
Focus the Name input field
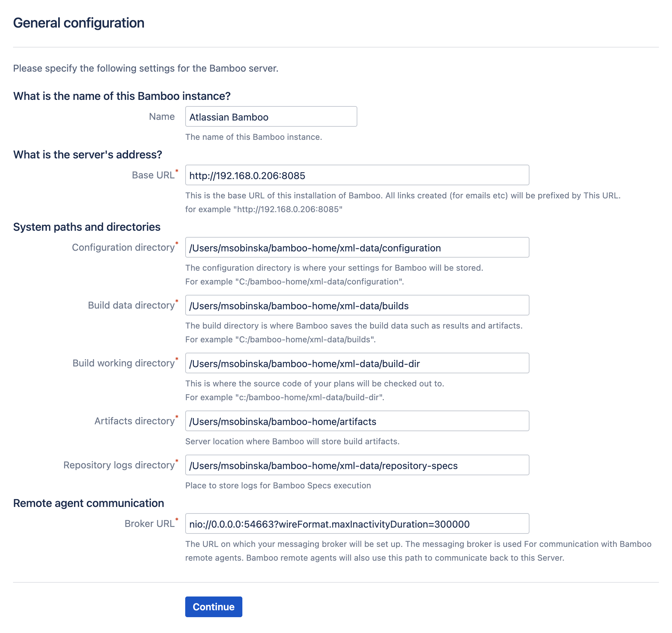click(271, 116)
